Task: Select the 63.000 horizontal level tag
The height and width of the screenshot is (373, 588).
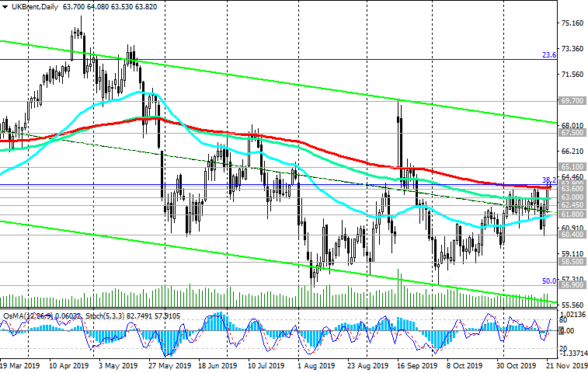Action: (572, 197)
